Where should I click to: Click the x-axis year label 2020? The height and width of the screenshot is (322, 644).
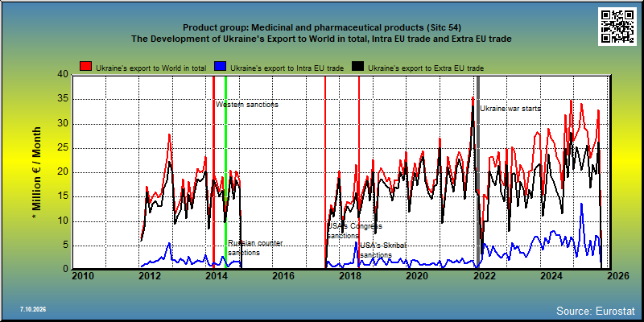click(417, 275)
